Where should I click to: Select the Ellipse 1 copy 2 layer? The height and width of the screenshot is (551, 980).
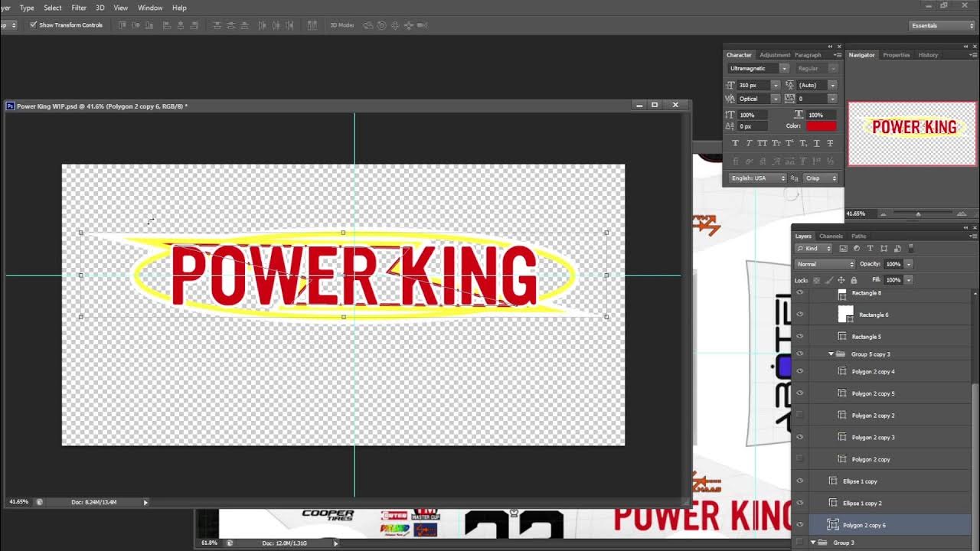click(x=881, y=504)
